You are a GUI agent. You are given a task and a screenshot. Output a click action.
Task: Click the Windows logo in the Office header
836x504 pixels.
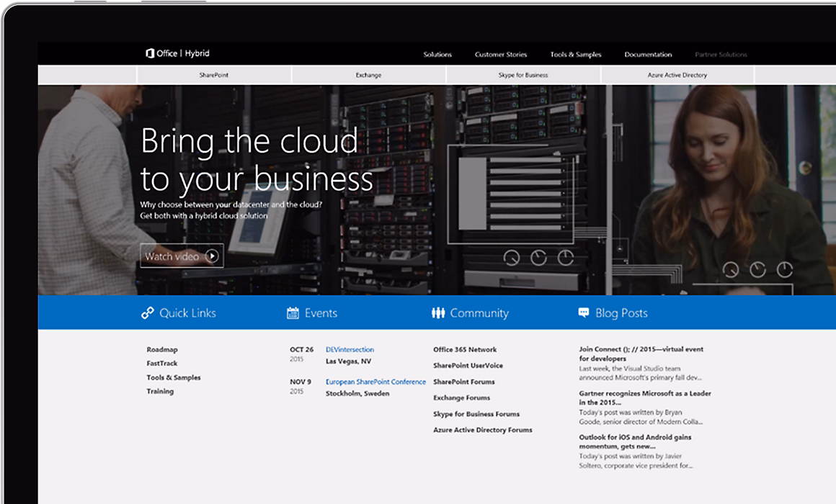151,53
